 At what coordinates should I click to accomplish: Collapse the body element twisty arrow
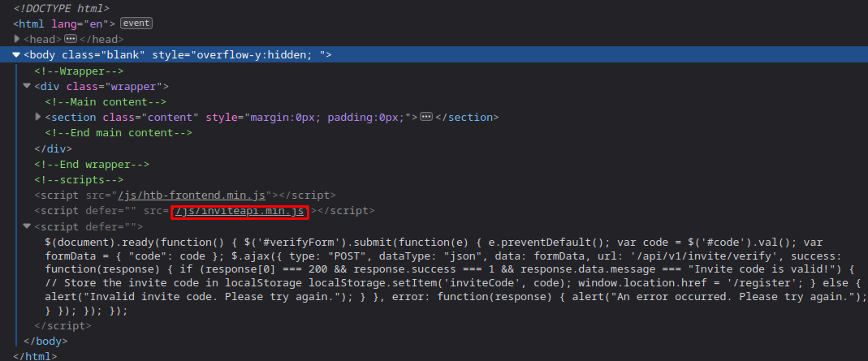coord(16,54)
